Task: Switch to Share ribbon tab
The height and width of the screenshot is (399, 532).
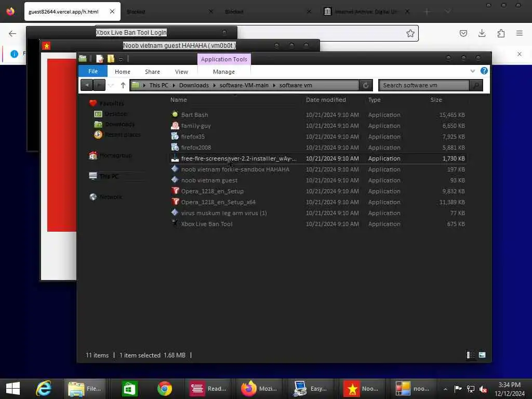Action: 152,72
